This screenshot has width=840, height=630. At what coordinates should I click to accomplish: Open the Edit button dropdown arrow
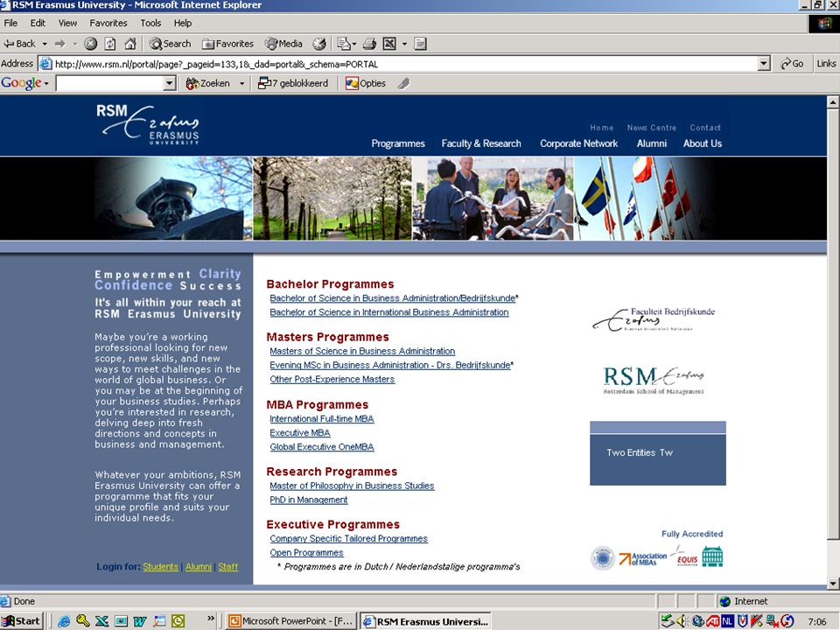pyautogui.click(x=404, y=44)
